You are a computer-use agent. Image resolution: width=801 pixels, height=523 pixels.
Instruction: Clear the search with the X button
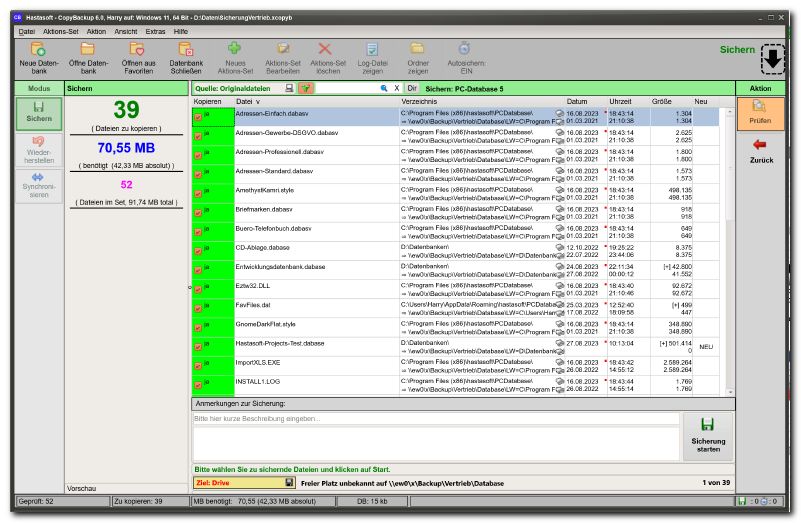pos(396,88)
